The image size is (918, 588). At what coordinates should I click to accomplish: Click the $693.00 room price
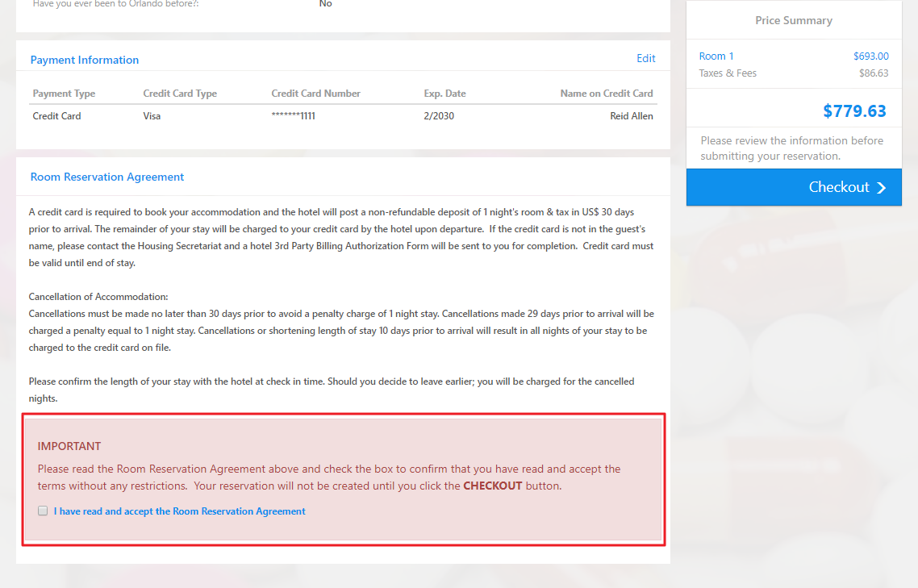pos(870,56)
